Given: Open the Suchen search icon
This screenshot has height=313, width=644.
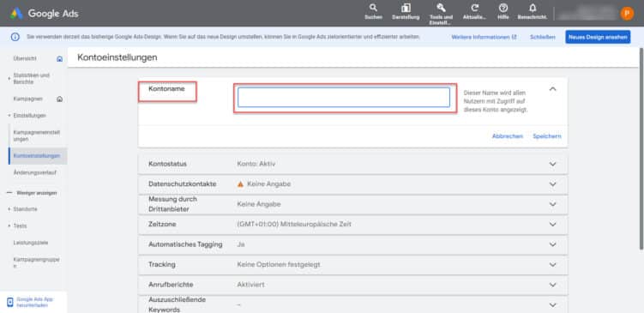Looking at the screenshot, I should coord(373,8).
